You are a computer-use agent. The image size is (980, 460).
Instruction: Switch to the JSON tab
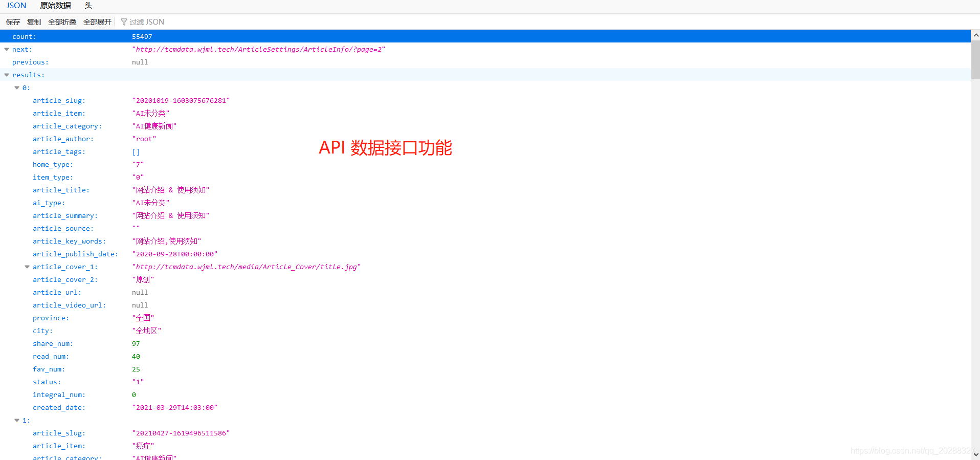(x=16, y=6)
